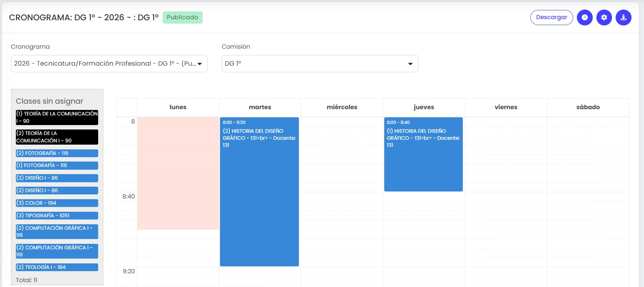
Task: Pick the (2) FOTOGRAFÍA - 116 class
Action: tap(57, 153)
